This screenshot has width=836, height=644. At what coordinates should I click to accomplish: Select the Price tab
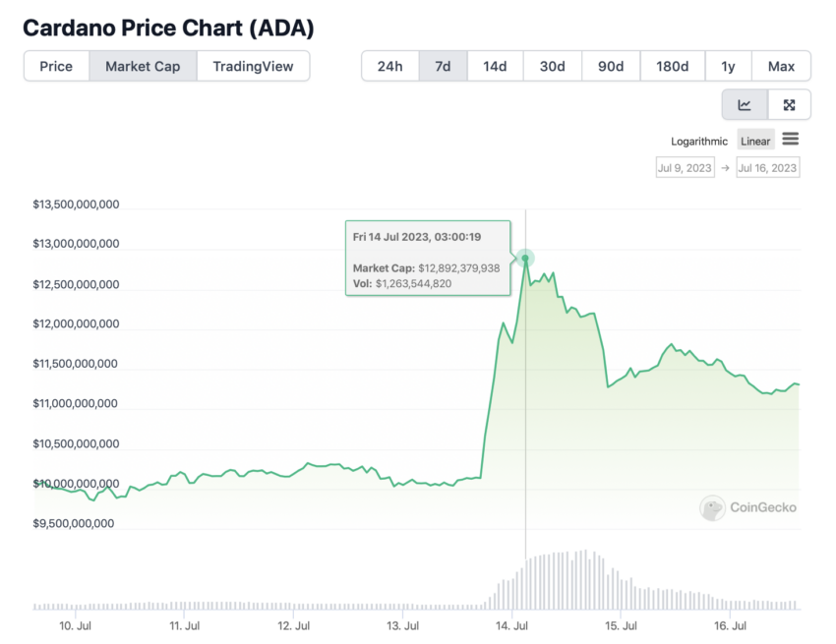56,66
